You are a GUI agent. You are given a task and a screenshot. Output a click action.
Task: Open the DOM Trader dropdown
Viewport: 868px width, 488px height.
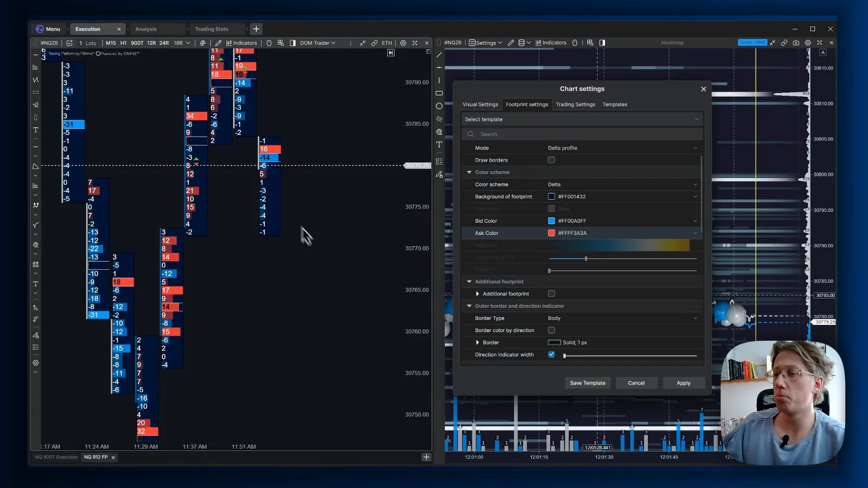317,43
